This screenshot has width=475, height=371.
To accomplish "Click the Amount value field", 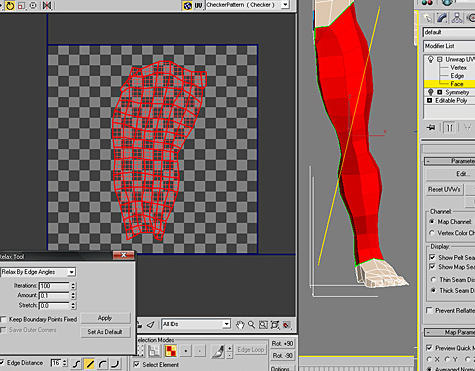I will (54, 296).
